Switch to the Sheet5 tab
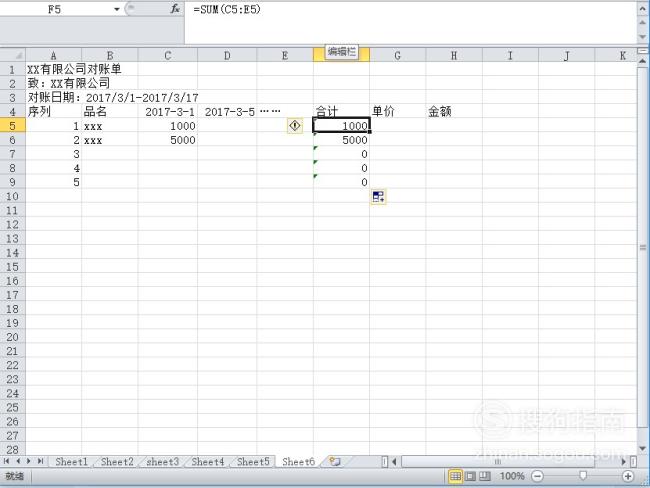This screenshot has height=488, width=650. [x=253, y=461]
